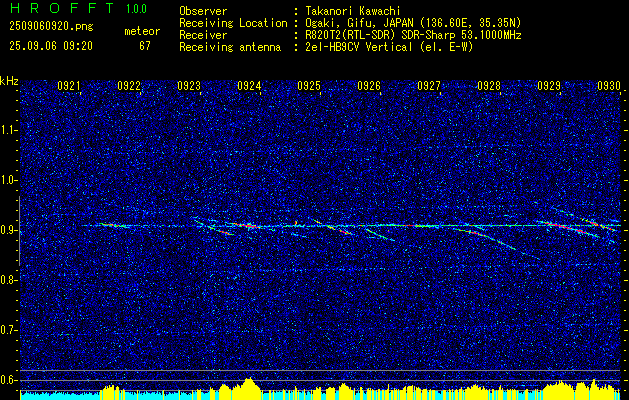This screenshot has height=400, width=629.
Task: Click frequency axis label 0.7
Action: [x=8, y=330]
